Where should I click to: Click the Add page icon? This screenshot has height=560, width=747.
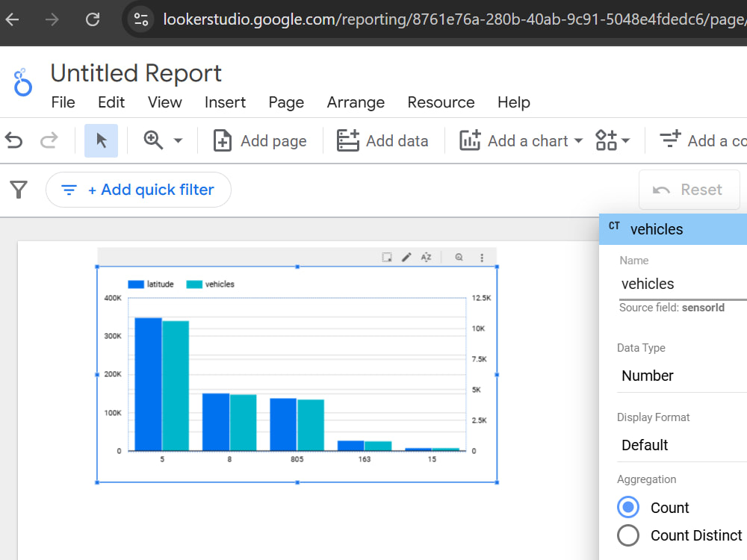[223, 140]
